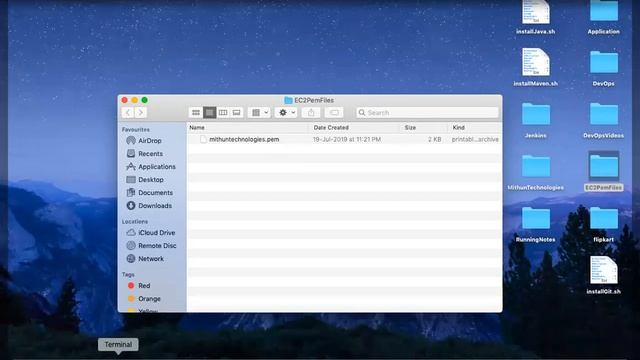
Task: Select the Jenkins folder on desktop
Action: 536,120
